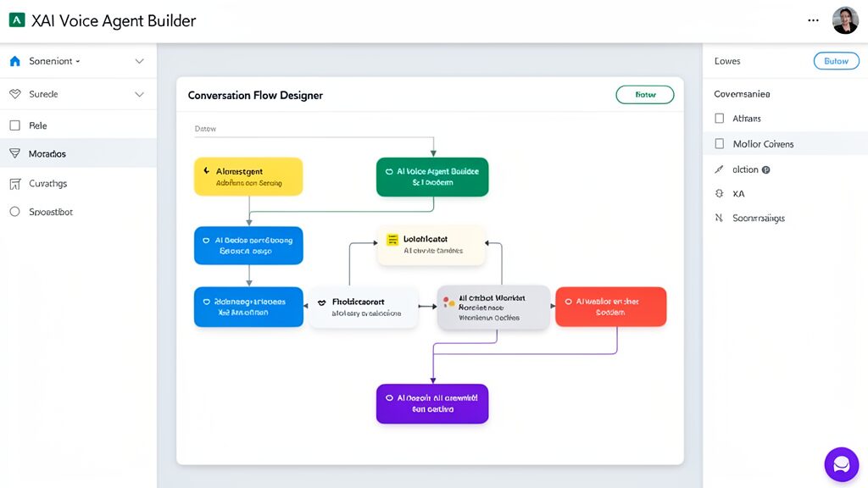Click the green outlined Conversation Flow Designer button

(x=645, y=95)
